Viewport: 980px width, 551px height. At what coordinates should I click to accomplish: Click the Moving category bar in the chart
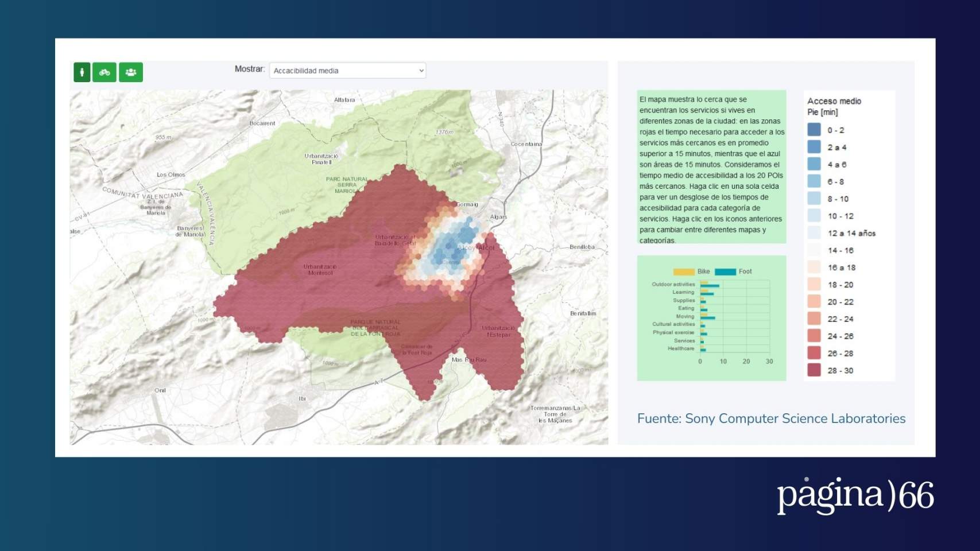click(x=707, y=317)
